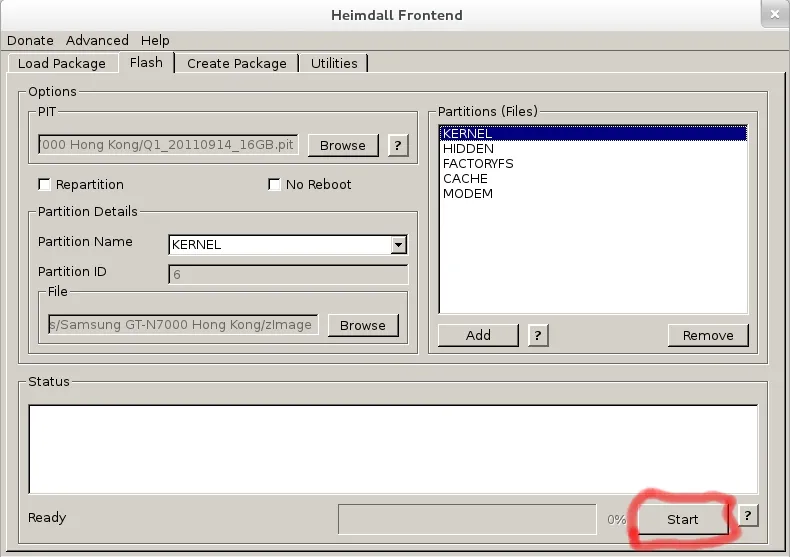The image size is (790, 557).
Task: Open the Help menu
Action: [155, 40]
